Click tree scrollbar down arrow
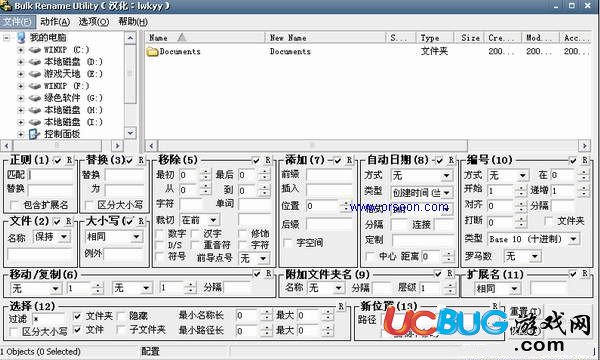Screen dimensions: 600x360 click(x=130, y=133)
